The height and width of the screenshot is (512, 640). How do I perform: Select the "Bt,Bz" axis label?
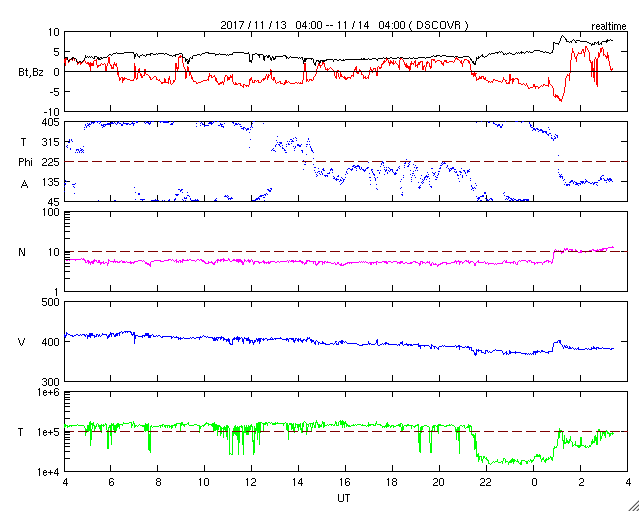(x=31, y=73)
